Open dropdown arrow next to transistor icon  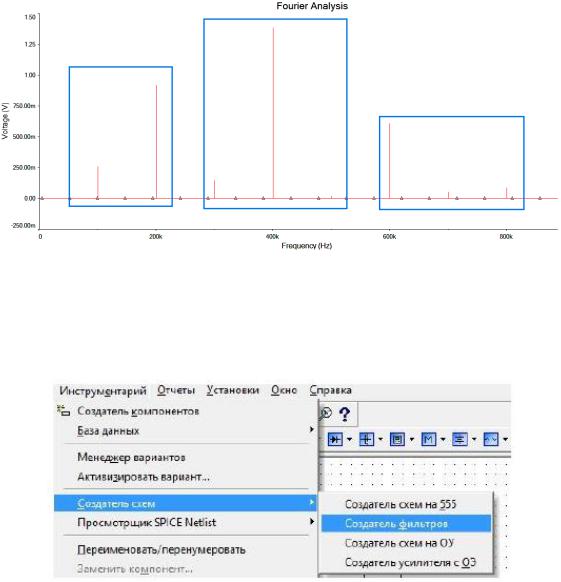[380, 439]
